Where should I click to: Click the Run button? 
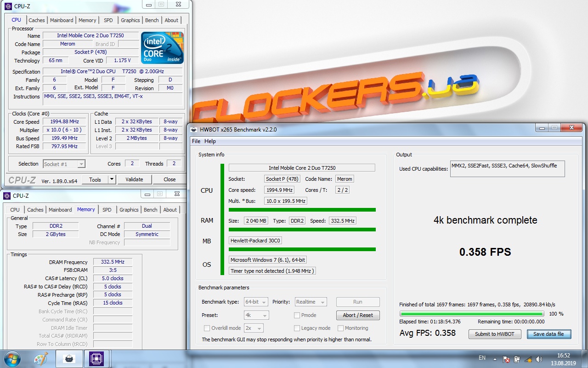pos(358,302)
